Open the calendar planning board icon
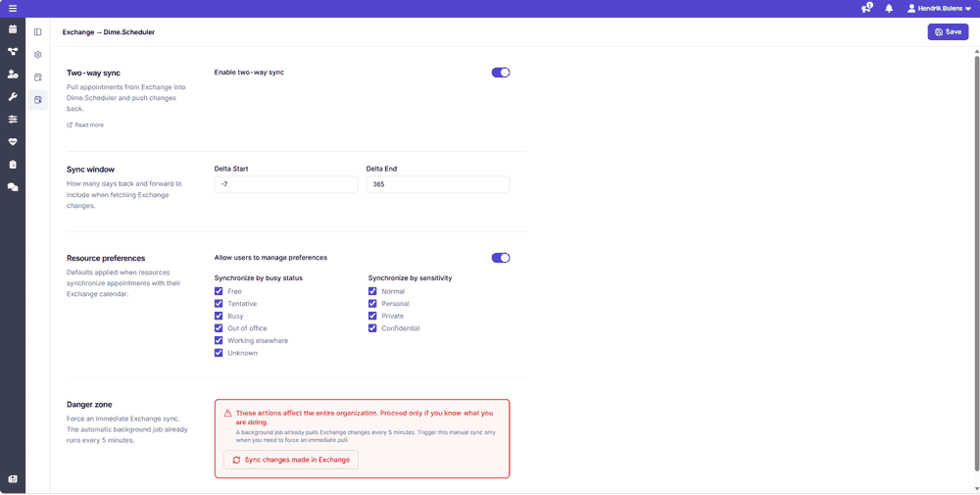The width and height of the screenshot is (980, 495). (x=13, y=29)
